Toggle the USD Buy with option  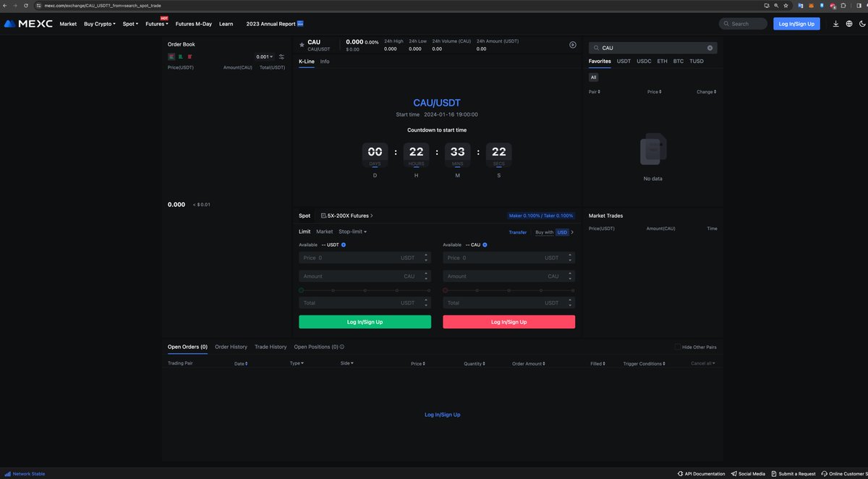(x=562, y=232)
